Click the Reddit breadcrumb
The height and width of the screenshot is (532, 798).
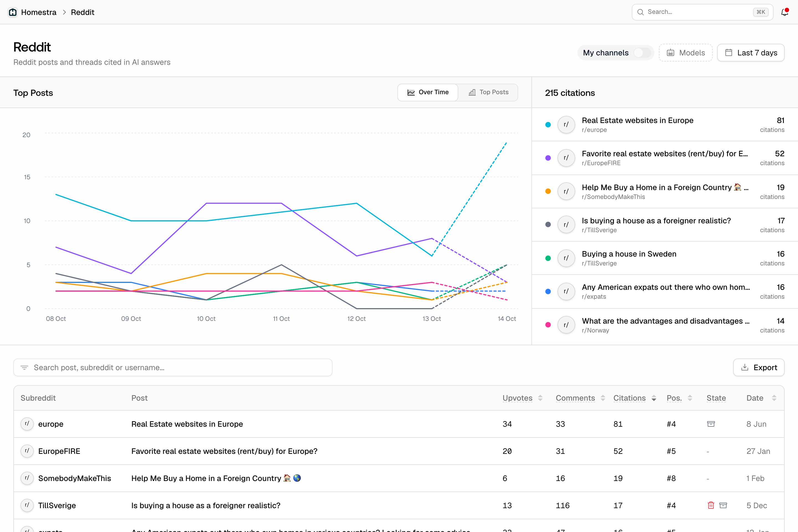pos(83,12)
